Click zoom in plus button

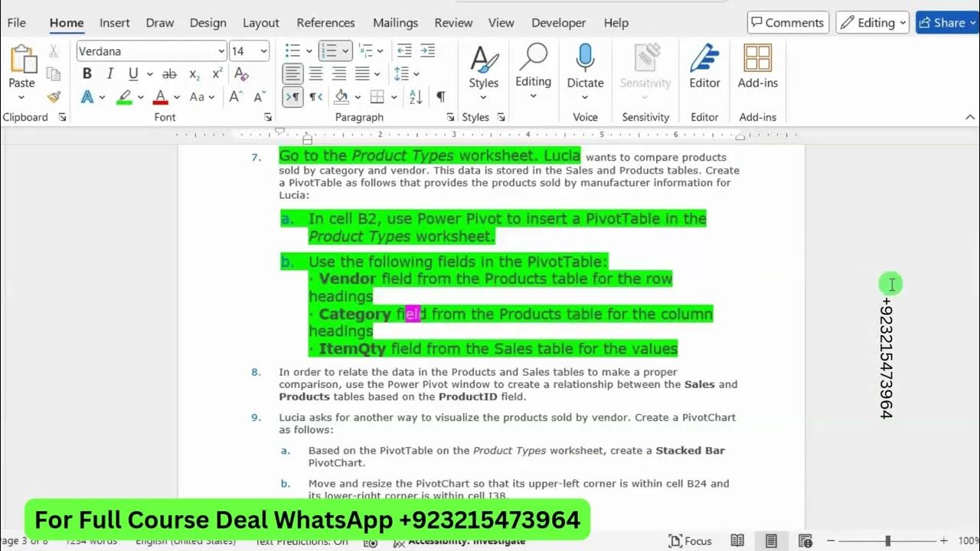tap(944, 541)
